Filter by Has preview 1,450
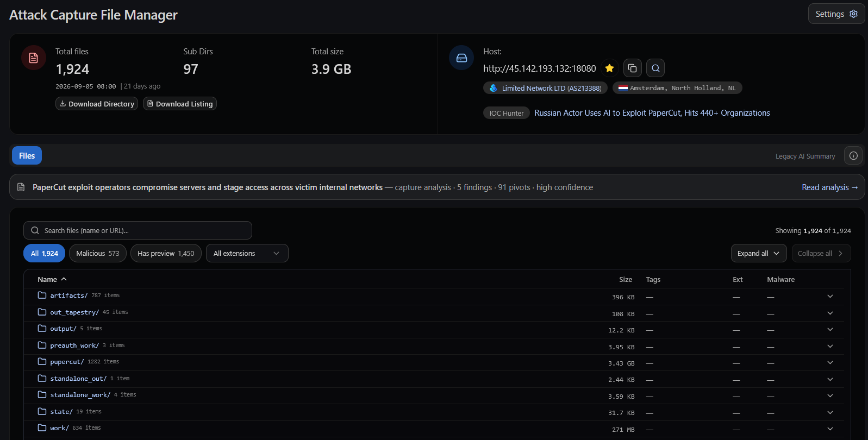 pos(166,253)
